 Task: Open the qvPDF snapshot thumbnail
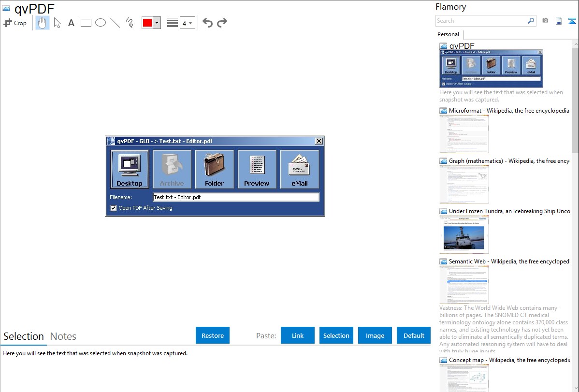tap(491, 69)
